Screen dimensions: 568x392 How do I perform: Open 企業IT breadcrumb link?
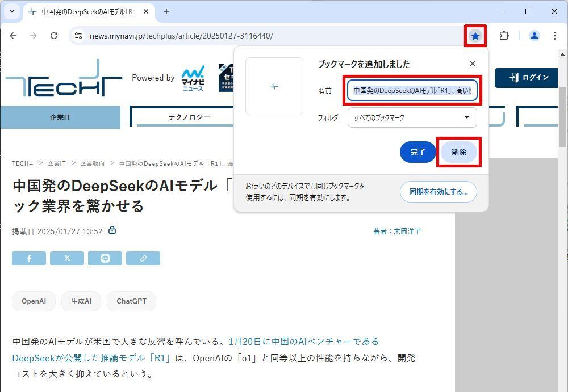click(57, 163)
